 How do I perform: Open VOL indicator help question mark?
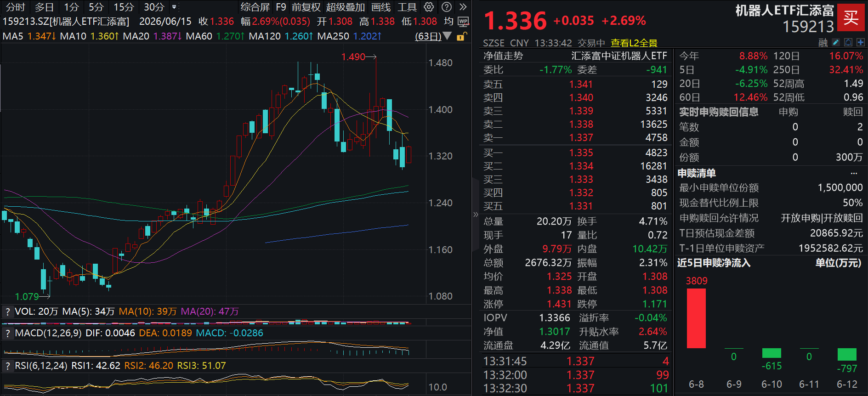[7, 311]
